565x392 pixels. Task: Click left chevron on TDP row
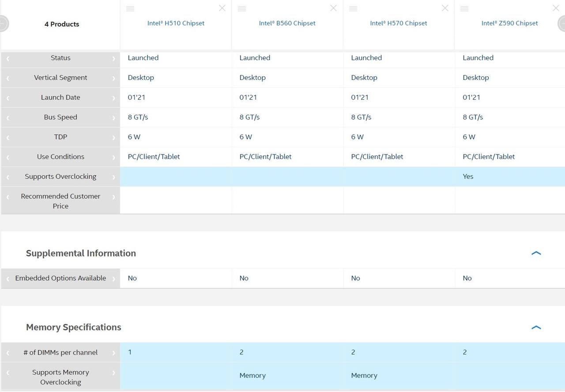tap(8, 138)
